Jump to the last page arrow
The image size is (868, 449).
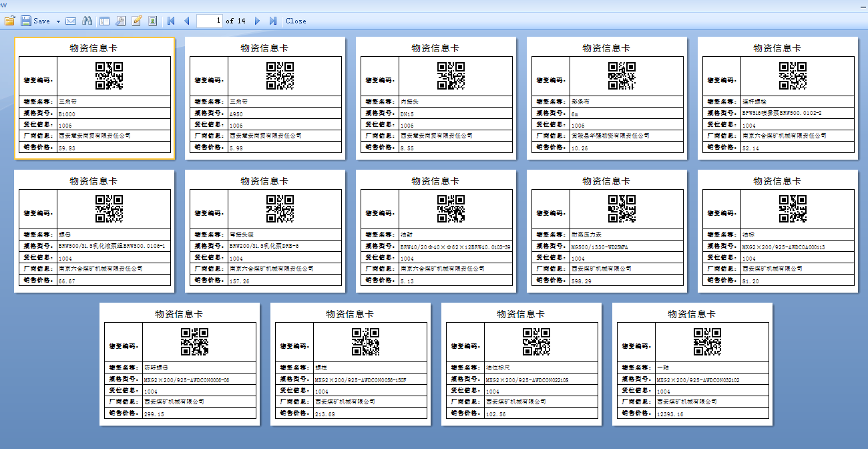(273, 21)
